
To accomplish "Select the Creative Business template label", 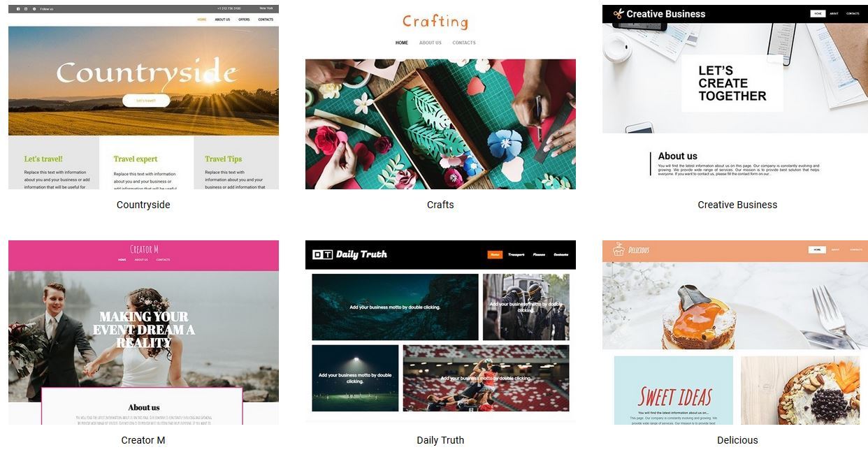I will tap(737, 205).
